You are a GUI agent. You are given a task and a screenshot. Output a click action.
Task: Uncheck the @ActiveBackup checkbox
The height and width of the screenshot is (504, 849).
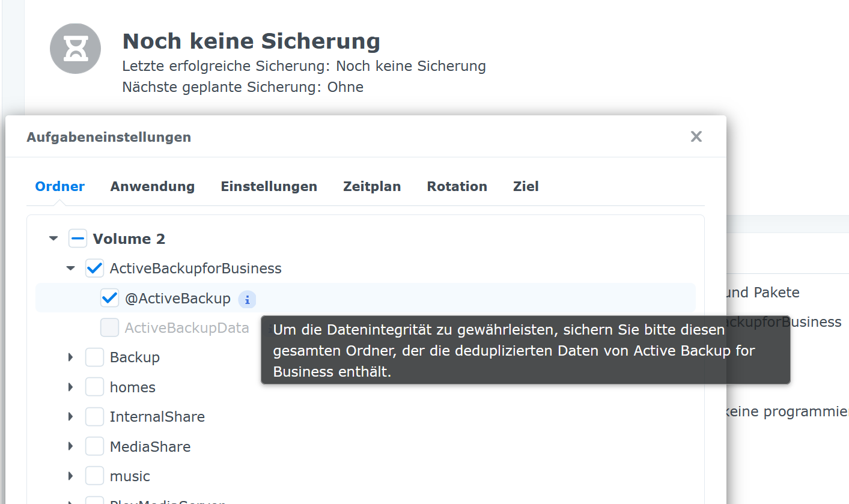pyautogui.click(x=109, y=299)
